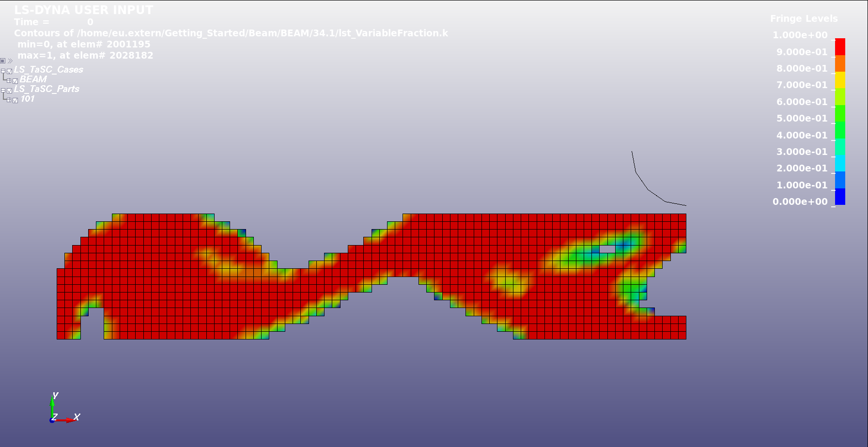Select the 101 tree label
The image size is (868, 447).
tap(28, 98)
